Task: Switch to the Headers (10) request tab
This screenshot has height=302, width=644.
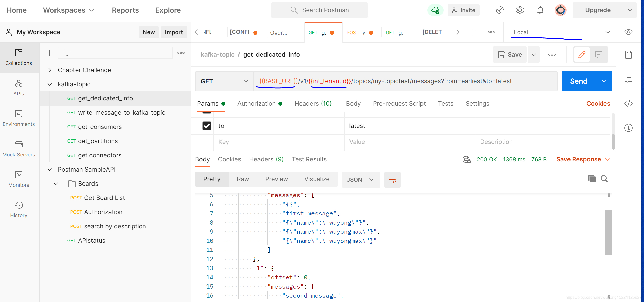Action: pyautogui.click(x=313, y=104)
